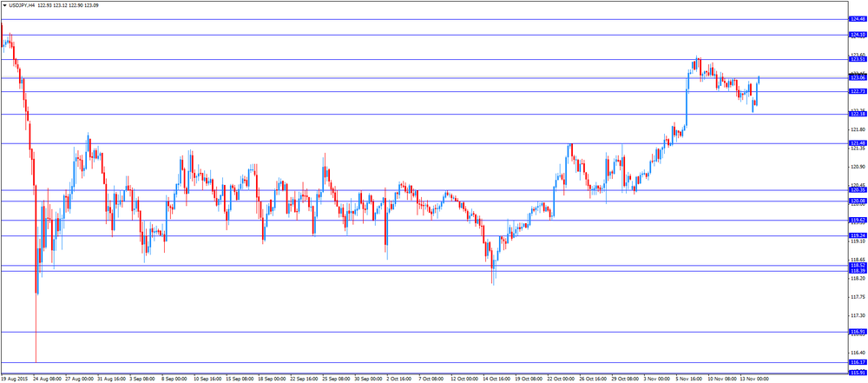This screenshot has height=383, width=868.
Task: Click the 5 Nov 16:00 time label
Action: [x=690, y=380]
